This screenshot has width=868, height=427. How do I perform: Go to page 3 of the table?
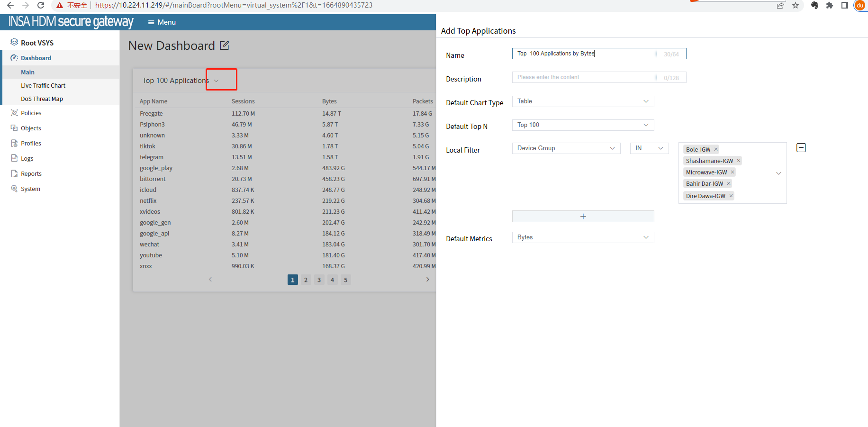click(319, 280)
